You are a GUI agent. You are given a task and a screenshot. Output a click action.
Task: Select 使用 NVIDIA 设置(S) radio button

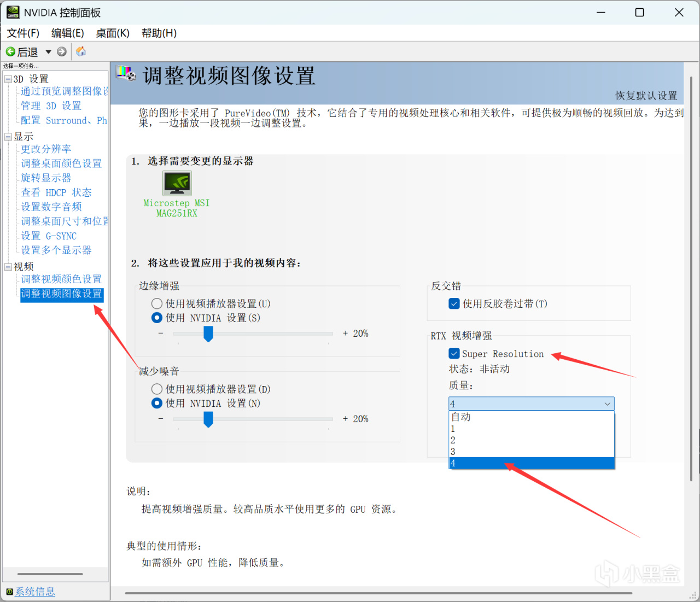coord(157,318)
